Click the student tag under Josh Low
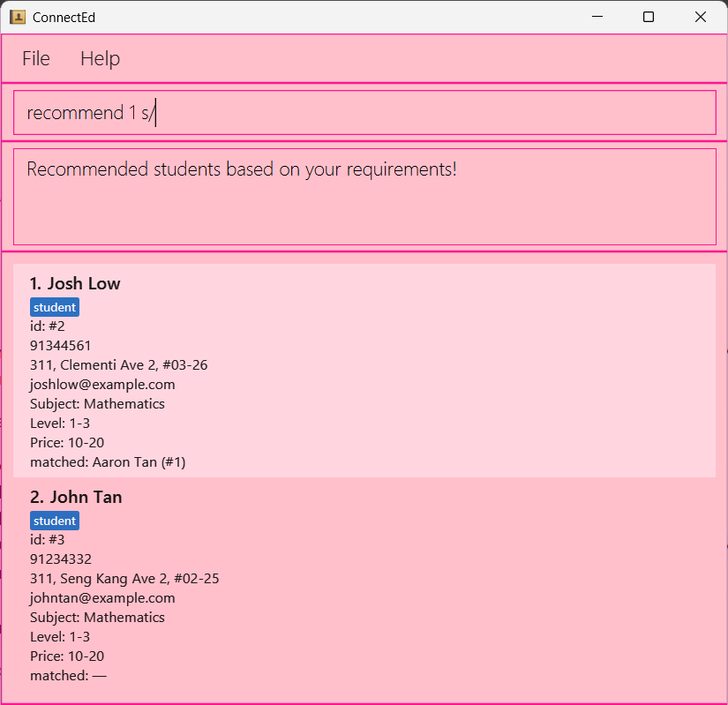 point(55,307)
